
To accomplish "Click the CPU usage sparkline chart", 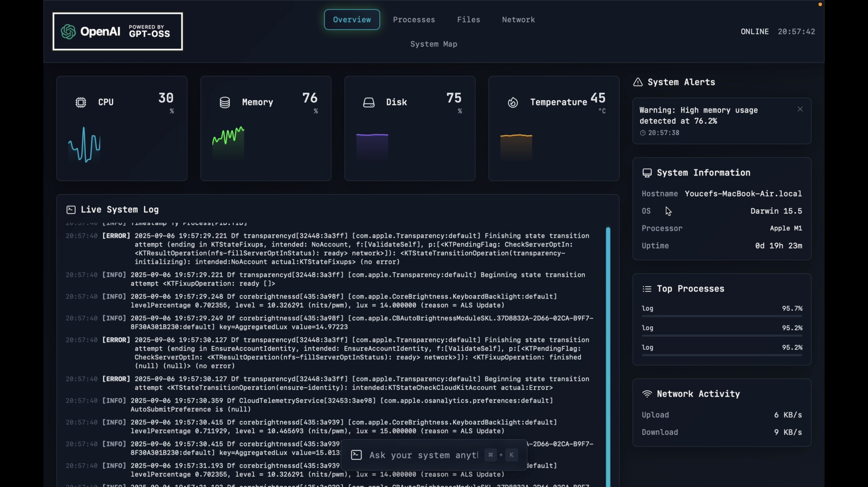I will coord(84,145).
